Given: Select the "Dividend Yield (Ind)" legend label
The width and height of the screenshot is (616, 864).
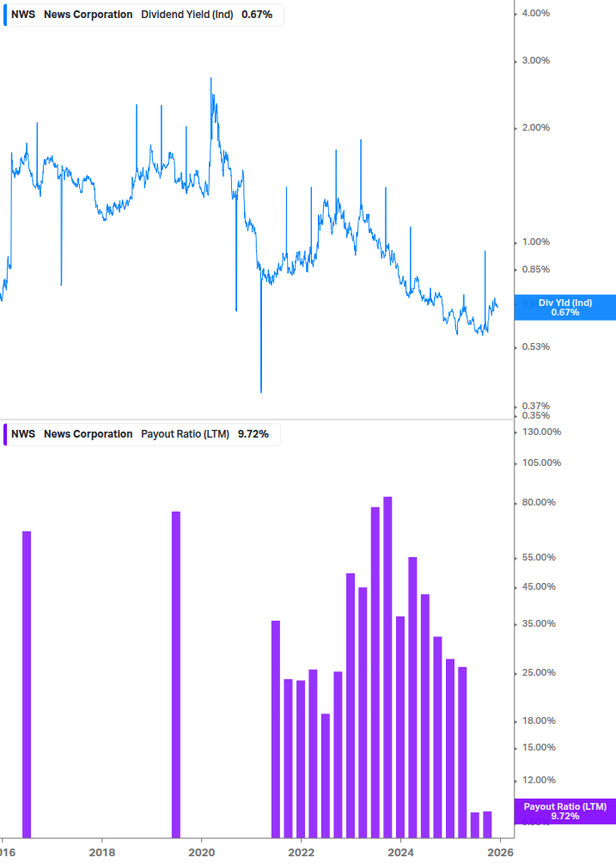Looking at the screenshot, I should tap(186, 15).
